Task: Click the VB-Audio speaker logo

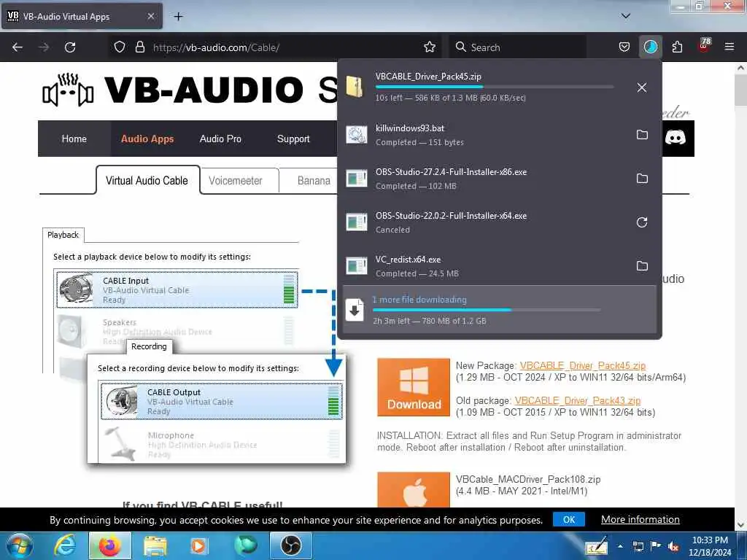Action: 68,90
